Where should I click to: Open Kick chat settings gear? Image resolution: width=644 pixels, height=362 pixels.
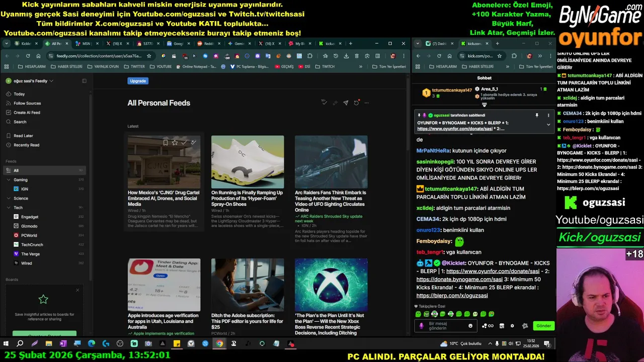click(x=512, y=326)
